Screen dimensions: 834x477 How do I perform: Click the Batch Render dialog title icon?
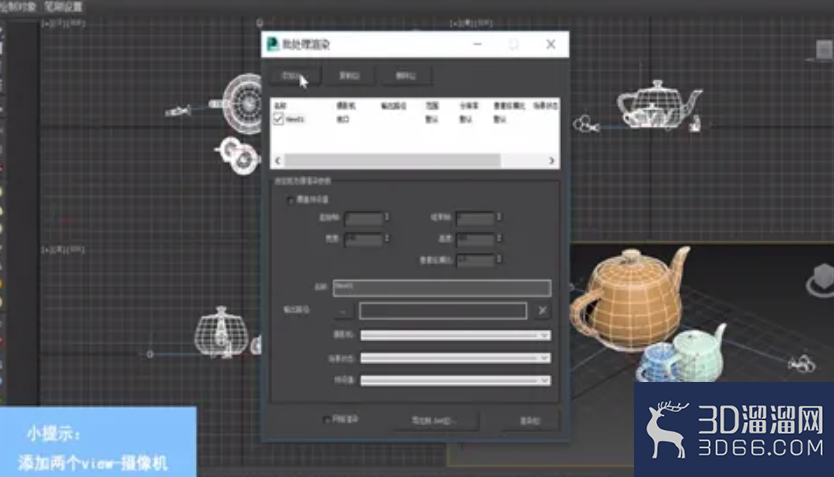(x=273, y=44)
